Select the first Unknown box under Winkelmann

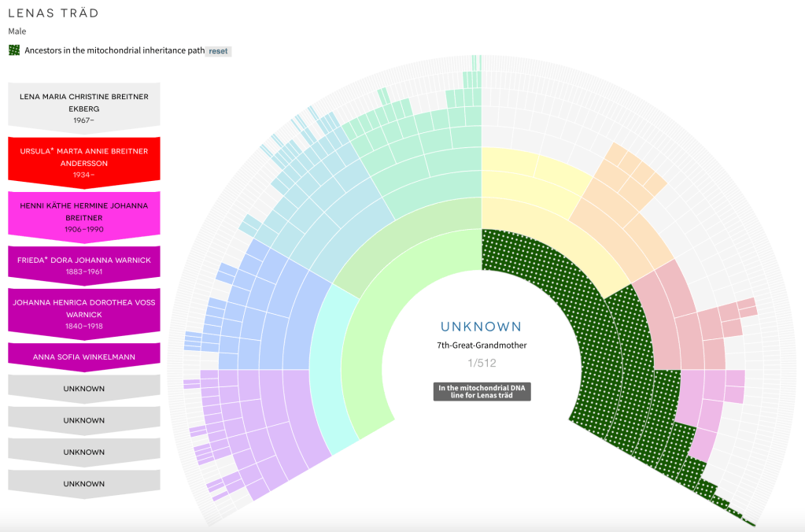84,389
